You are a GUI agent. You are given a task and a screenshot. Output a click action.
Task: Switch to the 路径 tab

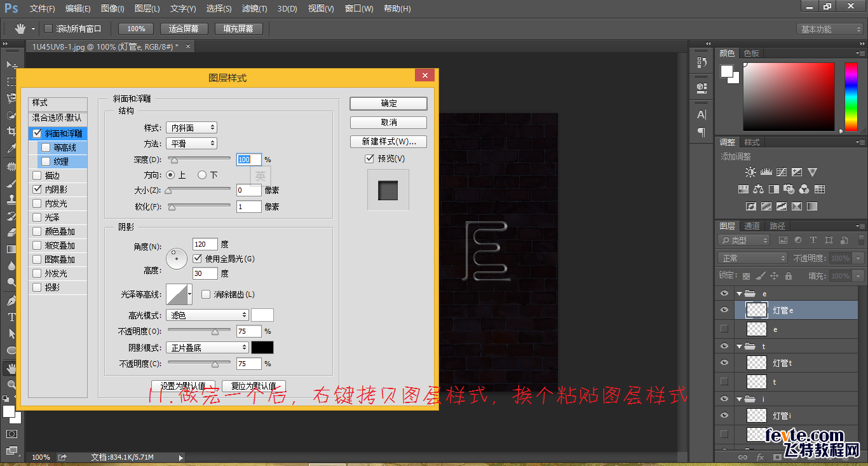(x=777, y=226)
